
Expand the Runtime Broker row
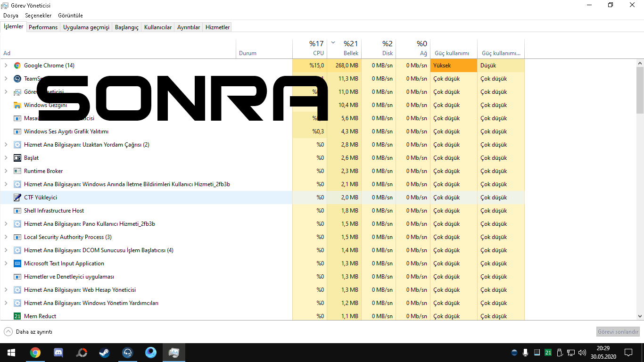tap(6, 171)
